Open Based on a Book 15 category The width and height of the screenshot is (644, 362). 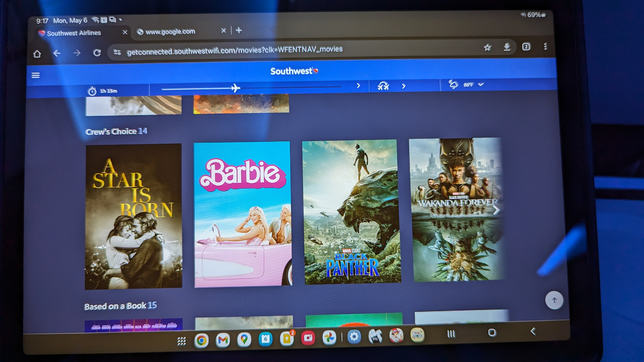click(x=120, y=306)
